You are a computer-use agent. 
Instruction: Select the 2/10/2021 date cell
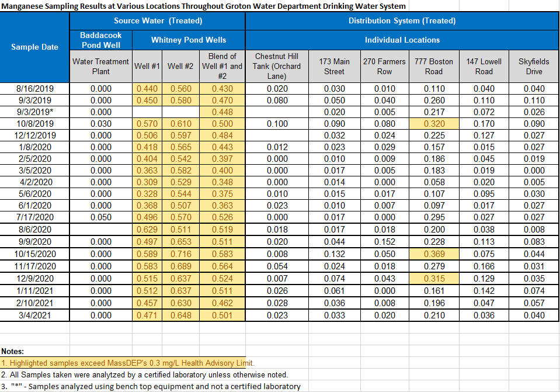(x=34, y=303)
